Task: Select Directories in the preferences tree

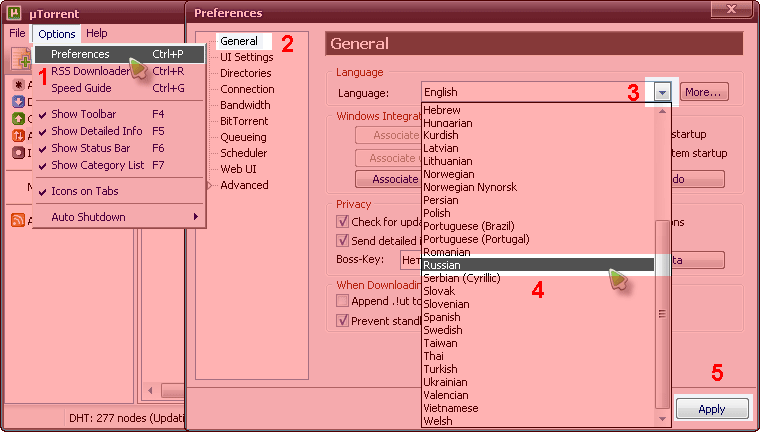Action: (246, 73)
